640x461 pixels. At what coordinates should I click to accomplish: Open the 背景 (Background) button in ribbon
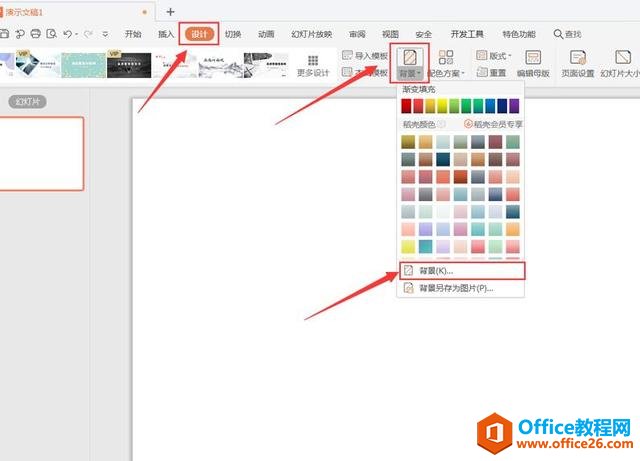(x=408, y=63)
